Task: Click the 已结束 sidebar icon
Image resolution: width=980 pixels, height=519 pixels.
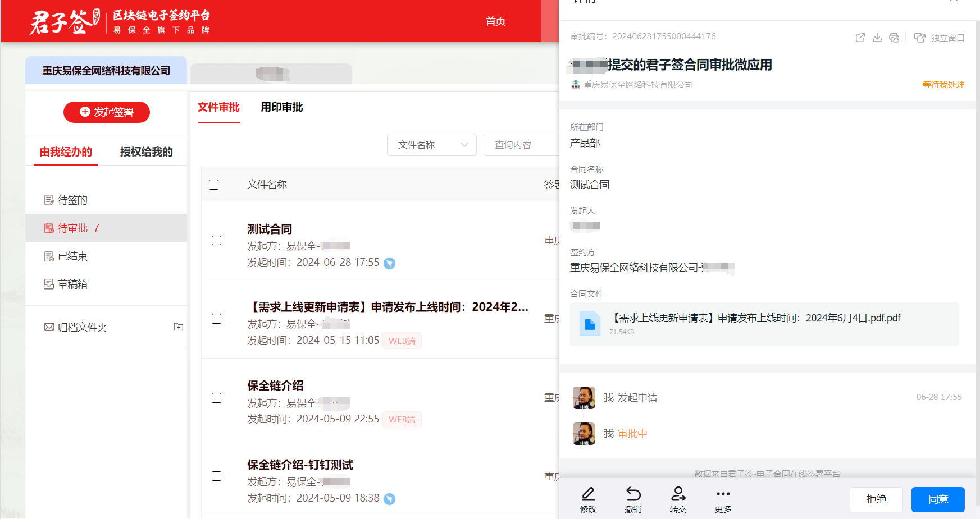Action: pos(49,256)
